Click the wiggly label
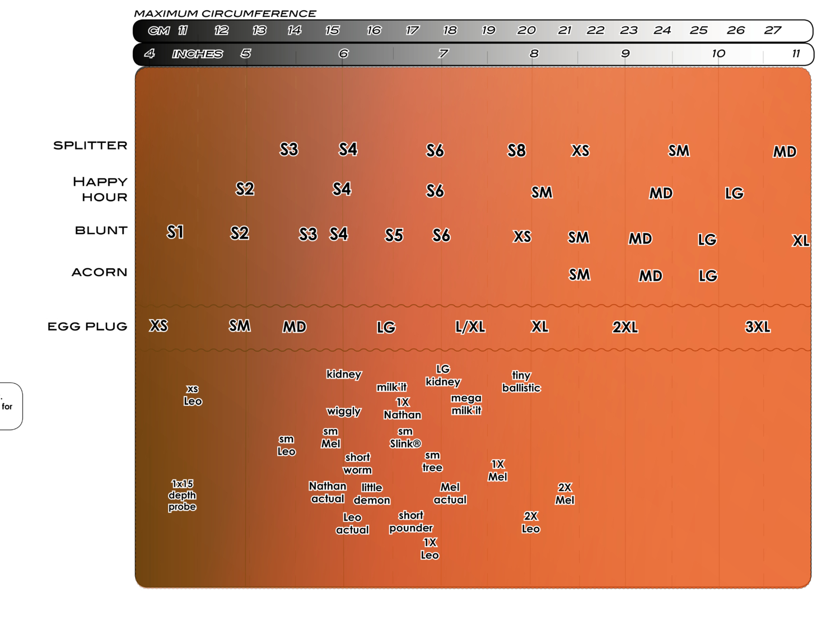This screenshot has height=630, width=840. [344, 411]
